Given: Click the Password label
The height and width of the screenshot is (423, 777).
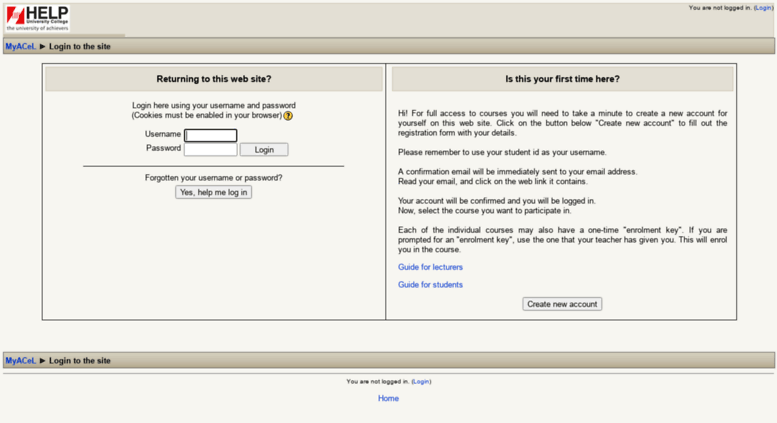Looking at the screenshot, I should [x=164, y=148].
